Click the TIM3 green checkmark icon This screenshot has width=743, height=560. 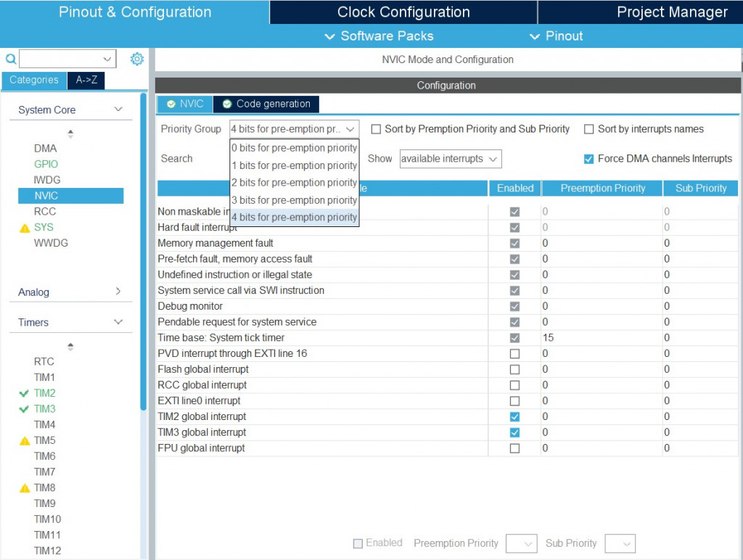[x=24, y=409]
